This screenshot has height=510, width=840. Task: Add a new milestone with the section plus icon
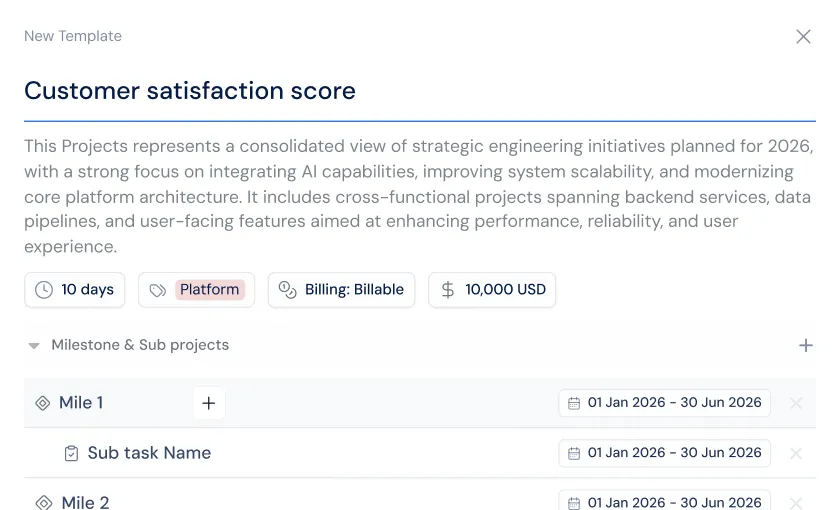click(x=806, y=346)
